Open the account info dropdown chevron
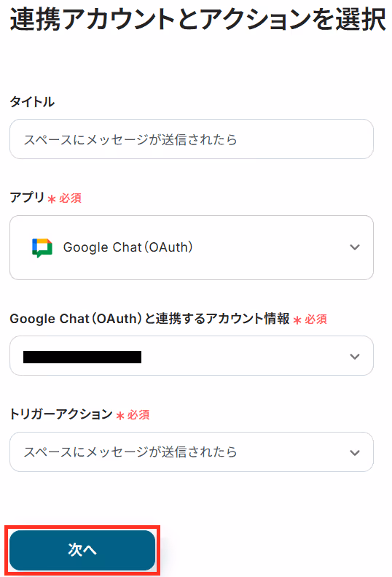 [x=355, y=356]
